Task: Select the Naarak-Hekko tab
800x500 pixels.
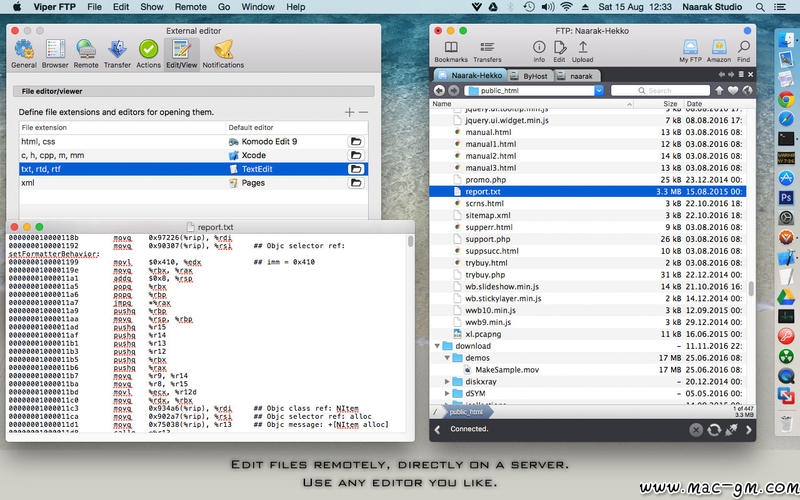Action: point(470,75)
